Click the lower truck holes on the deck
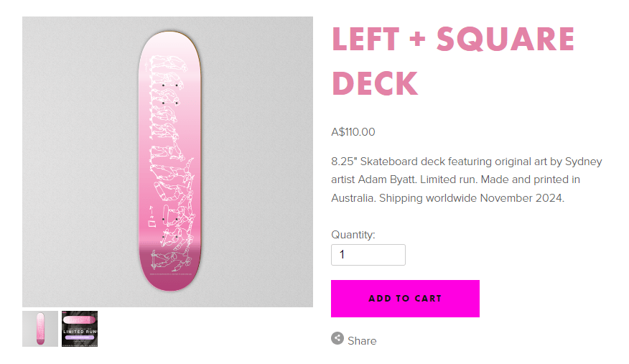The width and height of the screenshot is (629, 364). pos(170,226)
